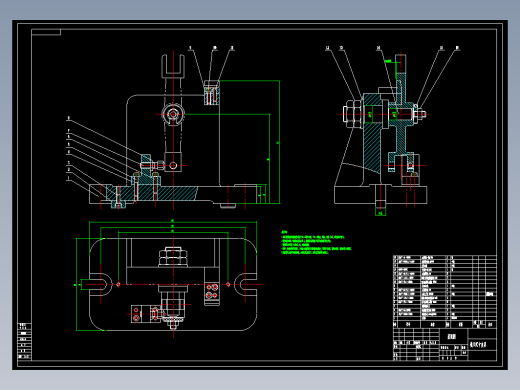Click the revision table on left margin
Screen dimensions: 520x390
pos(24,341)
